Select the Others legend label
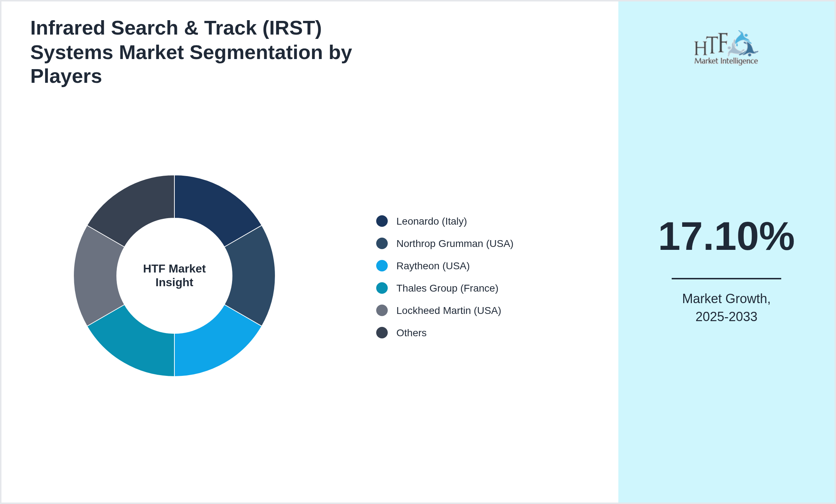 coord(411,333)
